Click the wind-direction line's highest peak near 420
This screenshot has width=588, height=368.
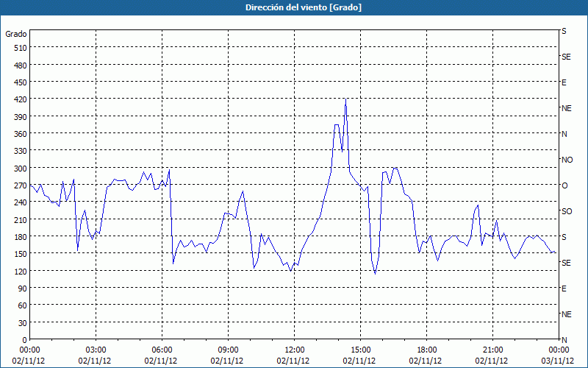[x=345, y=99]
